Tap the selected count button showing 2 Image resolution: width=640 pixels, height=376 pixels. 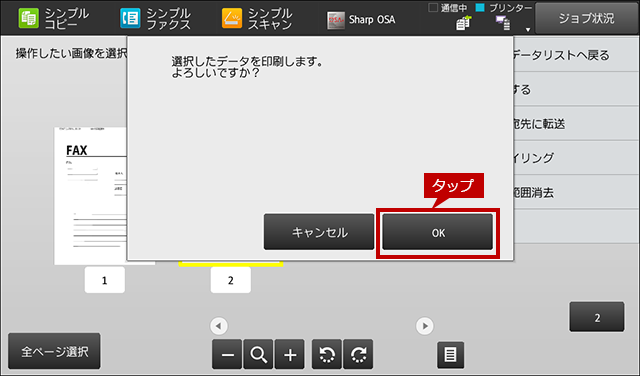point(597,317)
